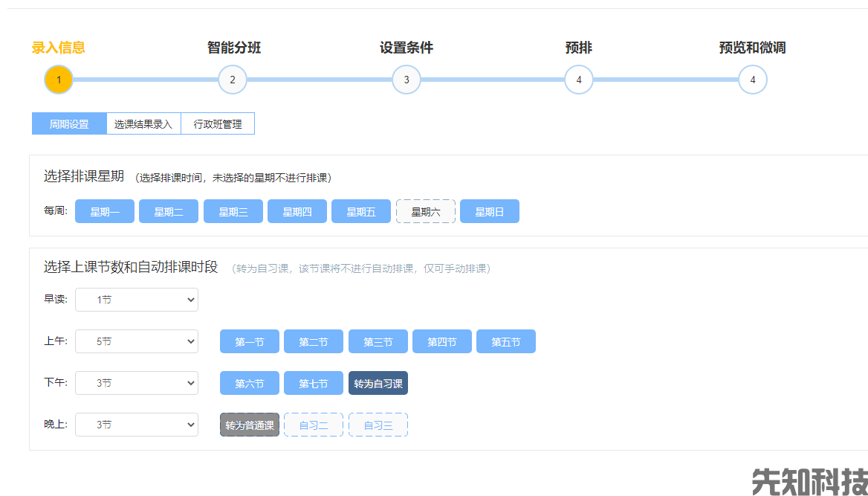
Task: Open the 早读 period count dropdown
Action: [x=137, y=300]
